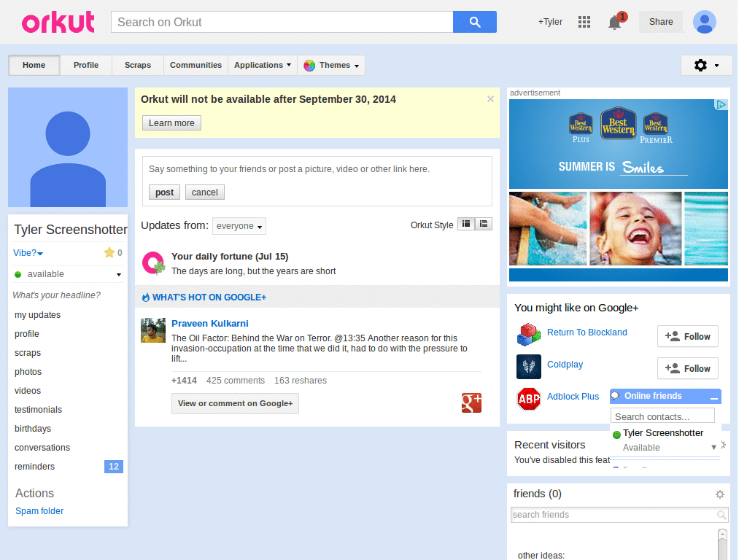747x560 pixels.
Task: Open Praveen Kulkarni's profile photo
Action: tap(153, 330)
